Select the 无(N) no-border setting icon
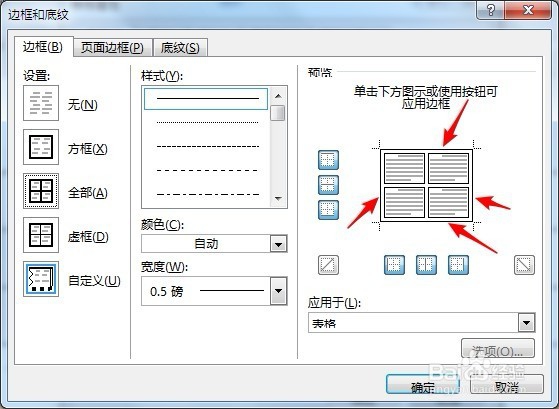Screen dimensions: 559x409 41,103
